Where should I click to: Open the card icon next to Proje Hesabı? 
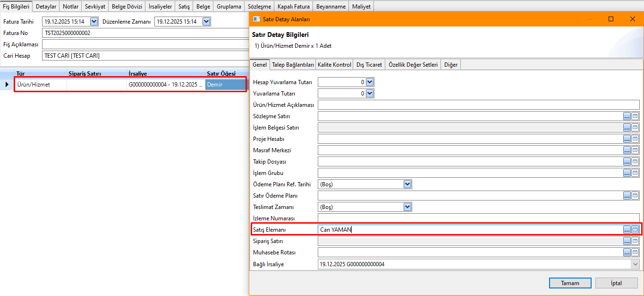click(x=635, y=139)
